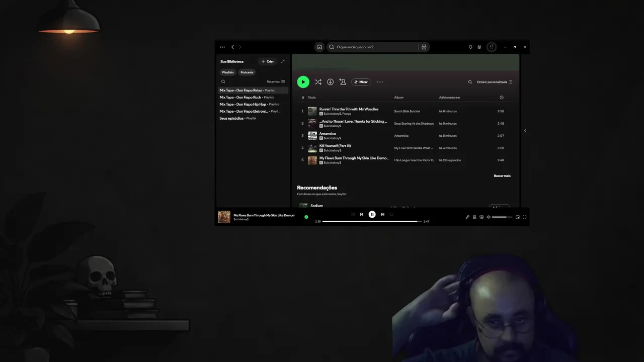Open the Ordem personalizada dropdown

coord(495,82)
